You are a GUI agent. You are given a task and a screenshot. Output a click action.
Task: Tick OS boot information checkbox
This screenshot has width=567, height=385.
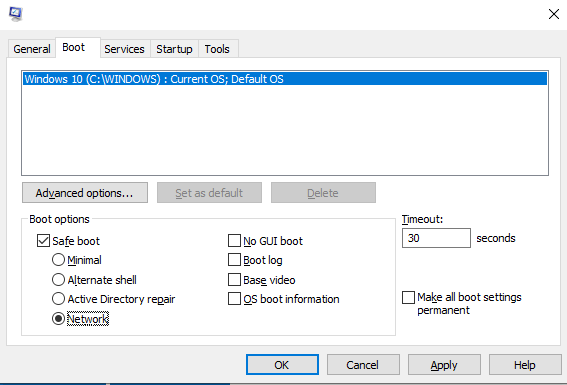(x=234, y=299)
